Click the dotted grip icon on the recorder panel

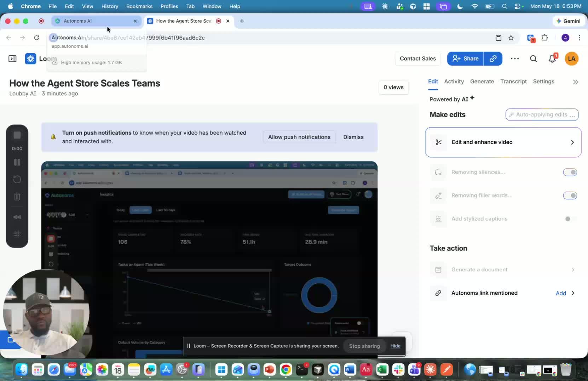coord(17,234)
